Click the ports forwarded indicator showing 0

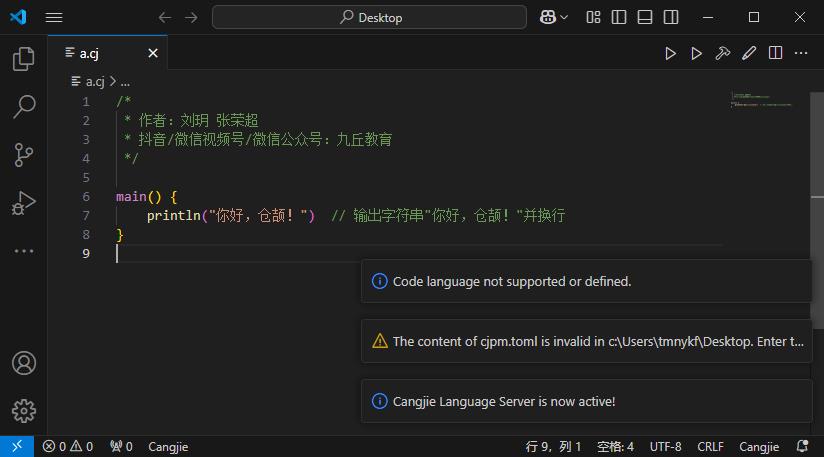(121, 446)
